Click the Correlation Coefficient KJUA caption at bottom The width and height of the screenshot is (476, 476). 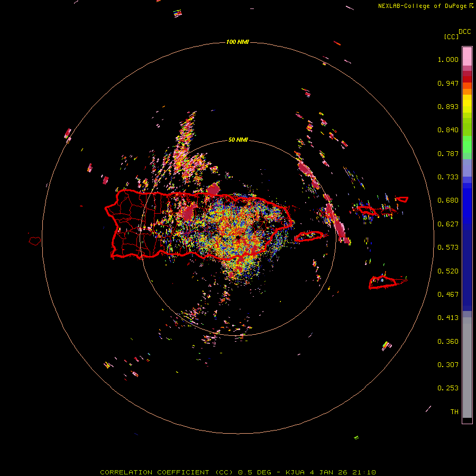(238, 472)
